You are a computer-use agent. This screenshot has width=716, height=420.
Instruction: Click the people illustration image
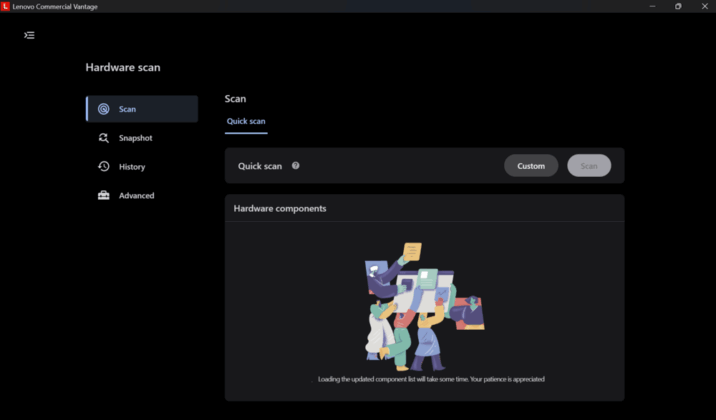[424, 306]
